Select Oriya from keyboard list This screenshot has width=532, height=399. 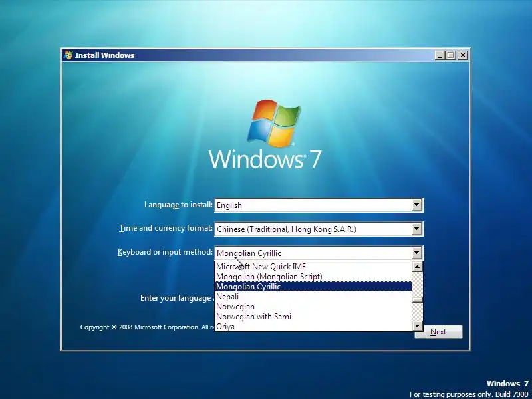tap(313, 327)
